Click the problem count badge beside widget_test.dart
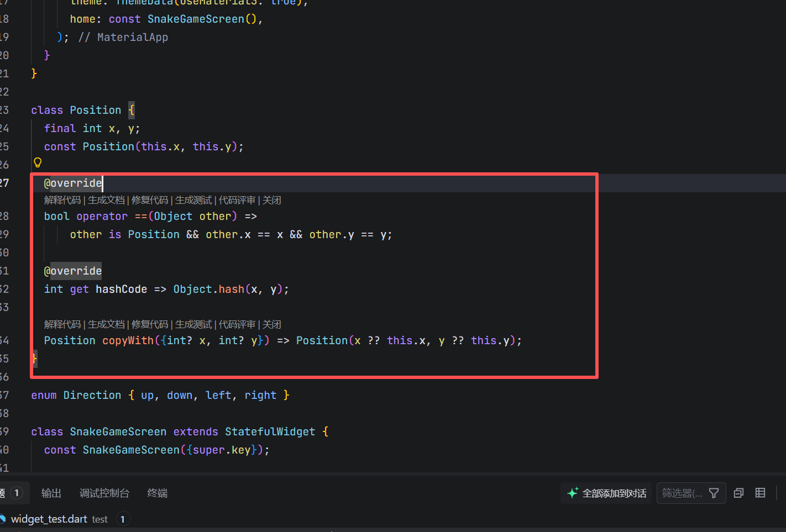 pyautogui.click(x=122, y=519)
